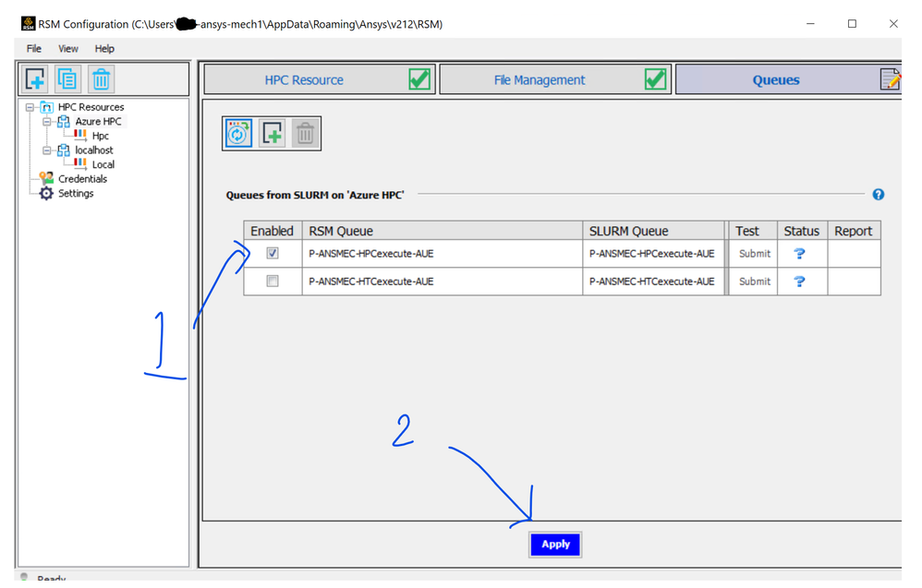Maximize the RSM Configuration window
Screen dimensions: 922x588
tap(852, 23)
